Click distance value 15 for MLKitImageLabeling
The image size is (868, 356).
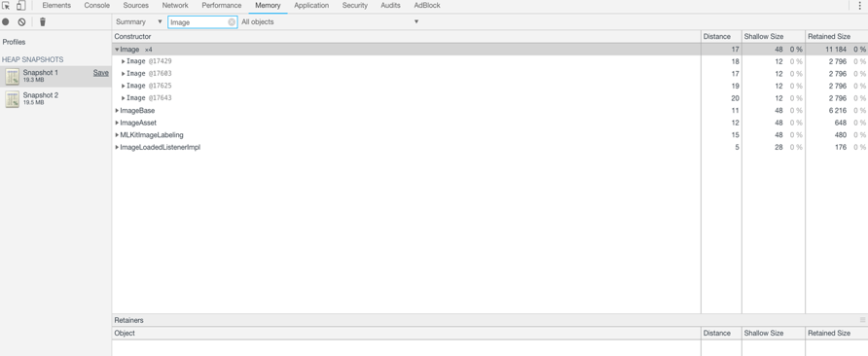(736, 134)
